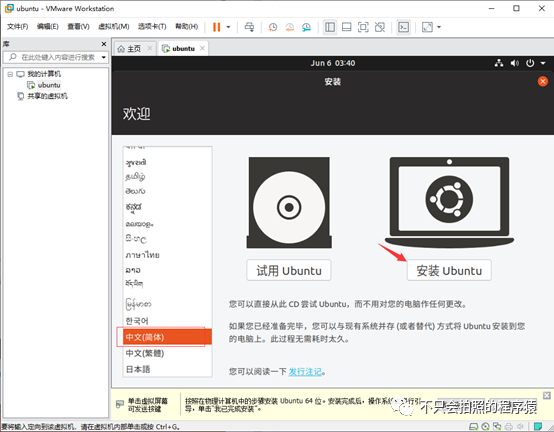Select ລາວ in the language list
Screen dimensions: 554x432
coord(167,270)
